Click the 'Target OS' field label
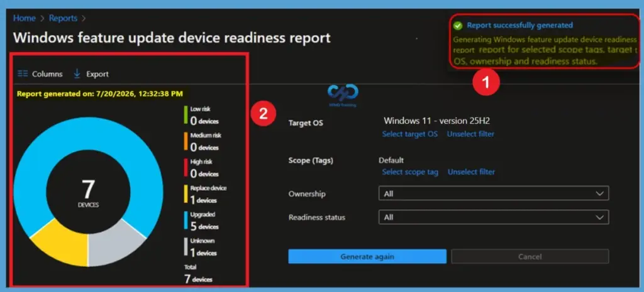The image size is (644, 292). [306, 122]
